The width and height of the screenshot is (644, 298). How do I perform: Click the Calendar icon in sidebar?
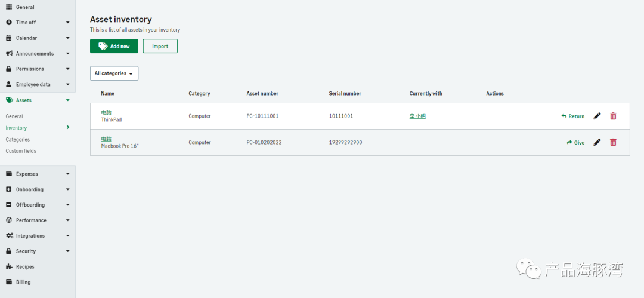(9, 38)
